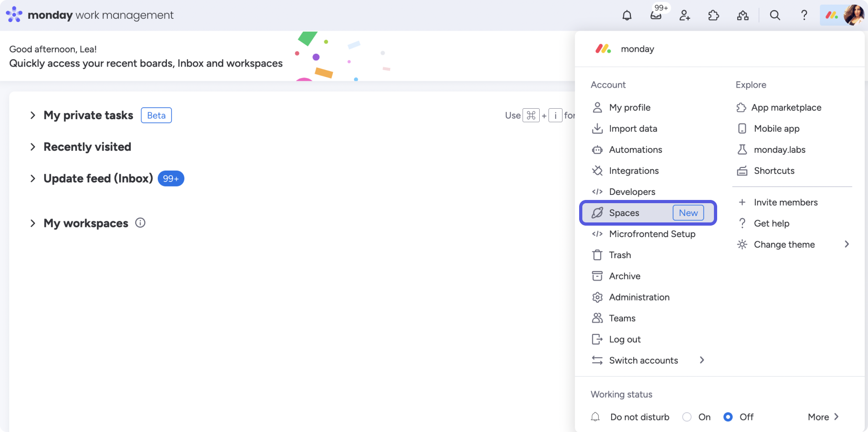Click the installed apps icon beside the search icon
The height and width of the screenshot is (432, 868).
[x=743, y=15]
